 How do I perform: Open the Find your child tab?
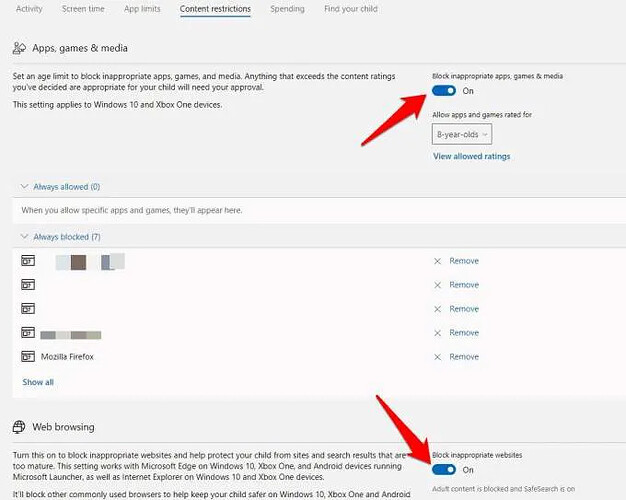coord(351,9)
